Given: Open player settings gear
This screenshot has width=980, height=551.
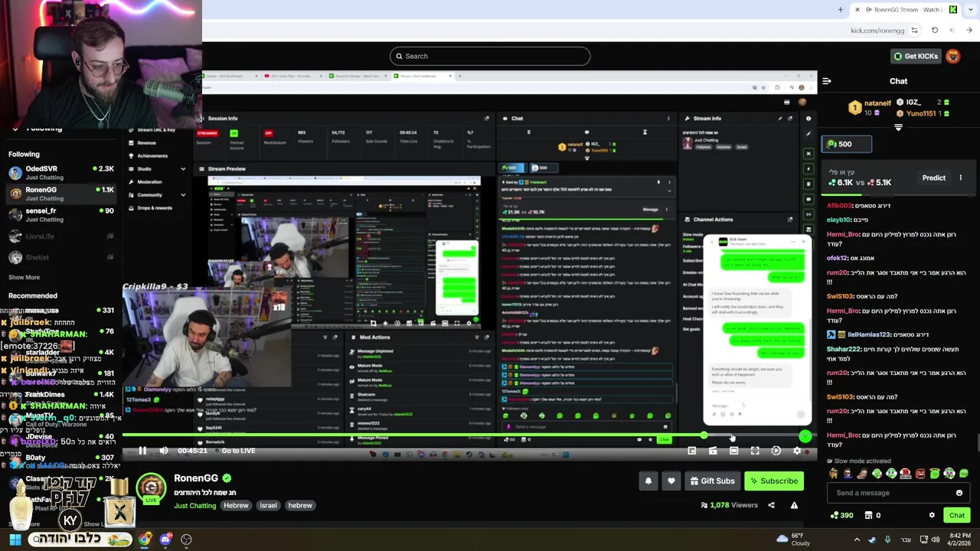Looking at the screenshot, I should pyautogui.click(x=797, y=451).
